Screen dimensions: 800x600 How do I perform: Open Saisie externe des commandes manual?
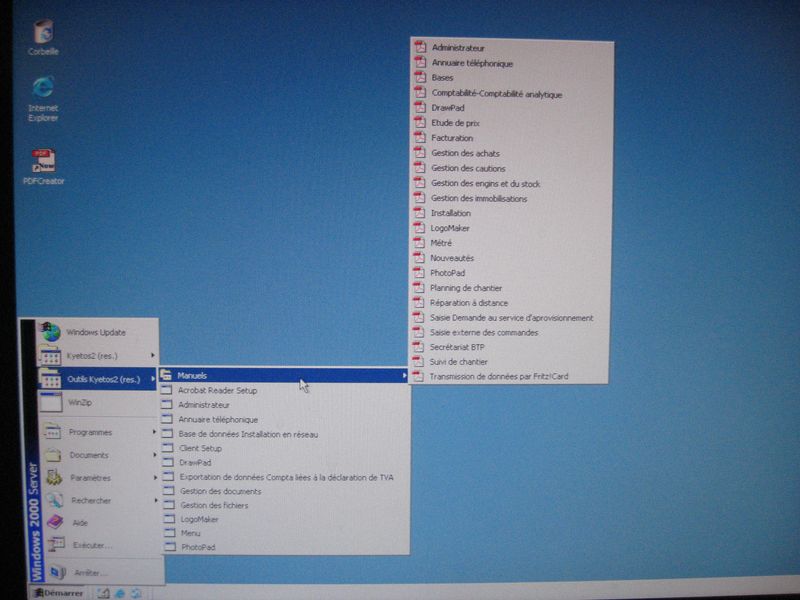click(x=510, y=332)
